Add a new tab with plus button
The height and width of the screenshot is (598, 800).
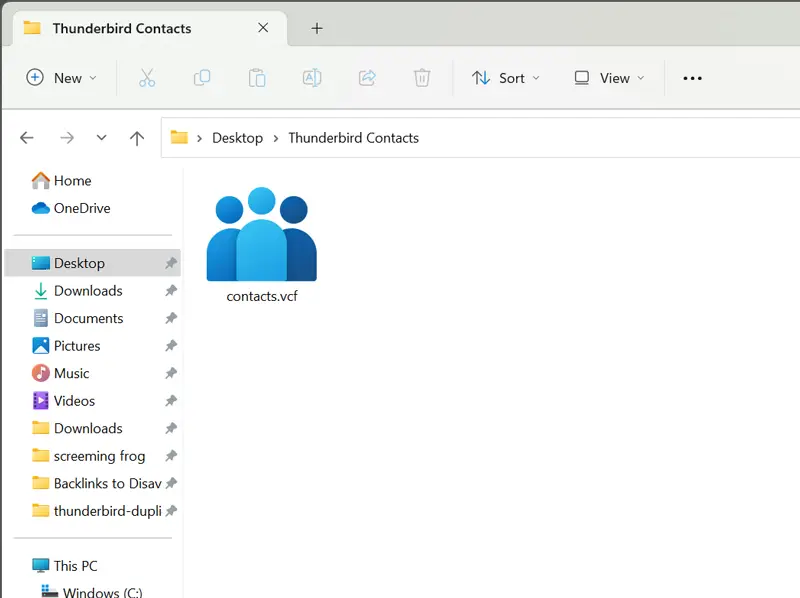(x=317, y=28)
